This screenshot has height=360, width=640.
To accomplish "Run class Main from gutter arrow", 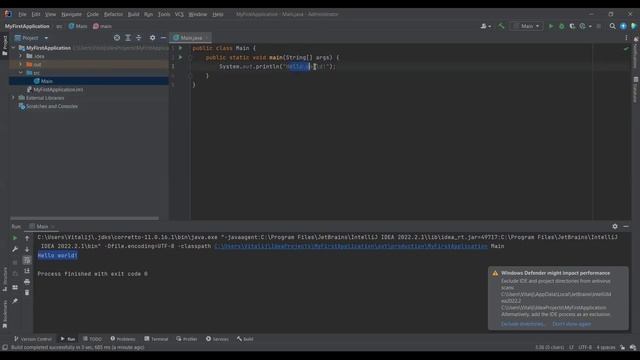I will pyautogui.click(x=180, y=48).
